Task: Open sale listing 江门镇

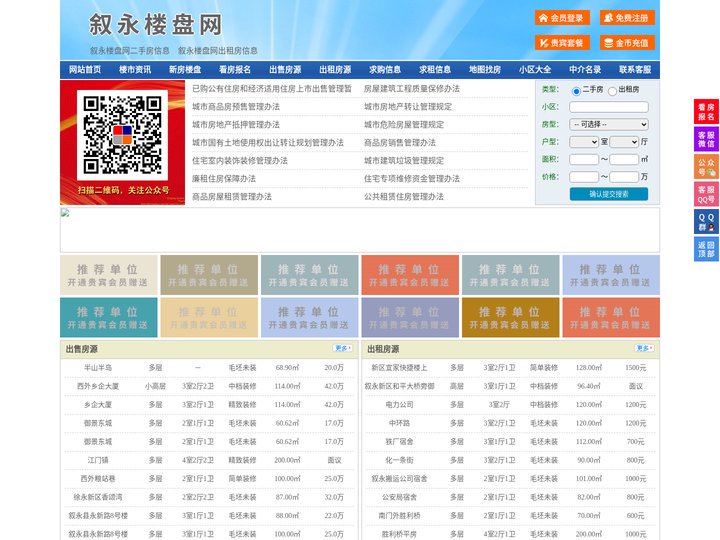Action: pos(98,460)
